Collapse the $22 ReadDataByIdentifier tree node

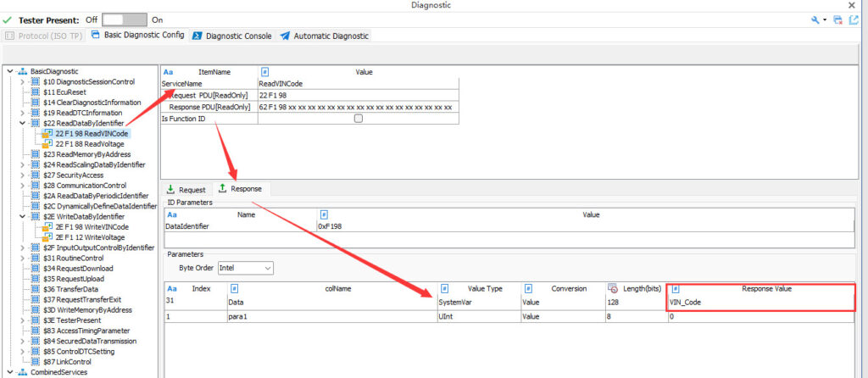tap(22, 123)
